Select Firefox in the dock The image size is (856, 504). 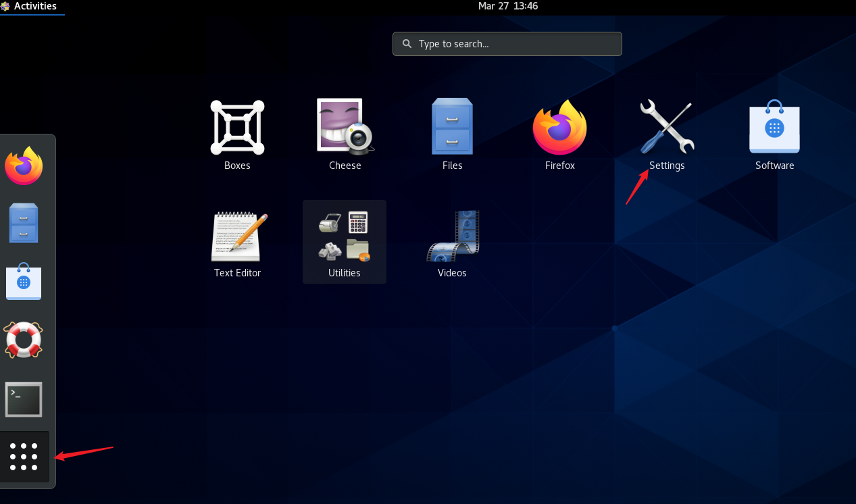point(24,166)
